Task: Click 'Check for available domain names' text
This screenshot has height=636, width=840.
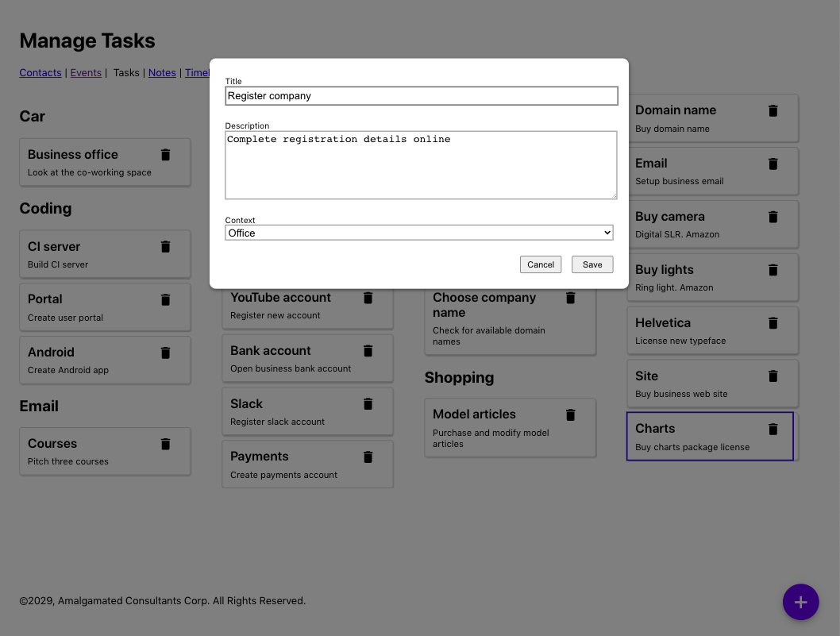Action: (x=489, y=336)
